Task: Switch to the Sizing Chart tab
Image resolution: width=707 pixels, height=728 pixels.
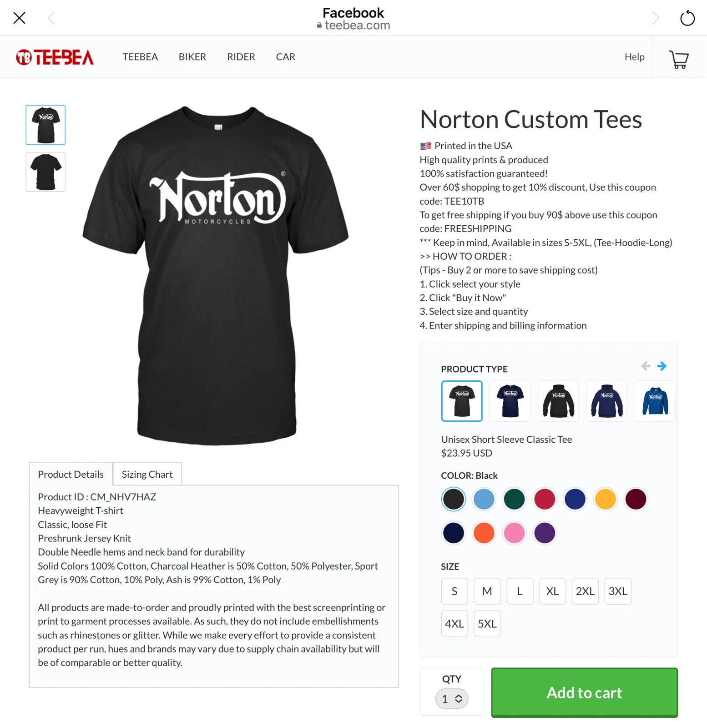Action: click(147, 474)
